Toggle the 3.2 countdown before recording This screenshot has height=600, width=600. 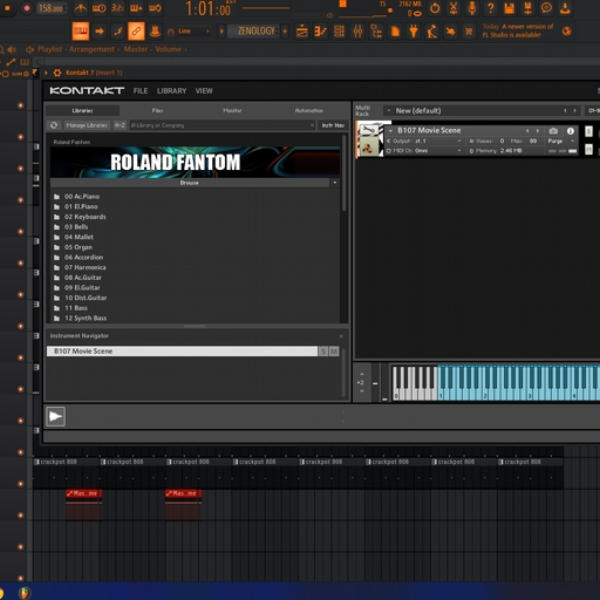click(x=117, y=8)
